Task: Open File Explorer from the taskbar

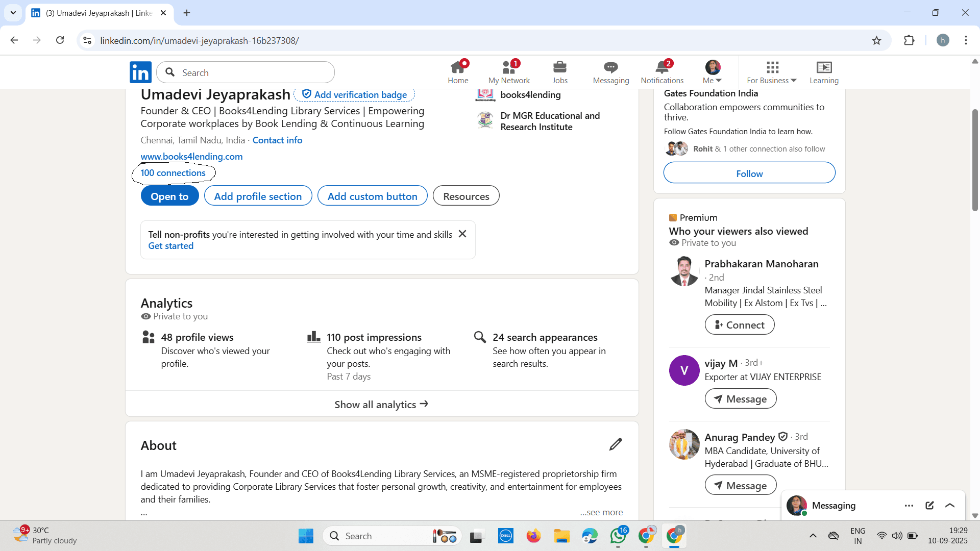Action: coord(561,536)
